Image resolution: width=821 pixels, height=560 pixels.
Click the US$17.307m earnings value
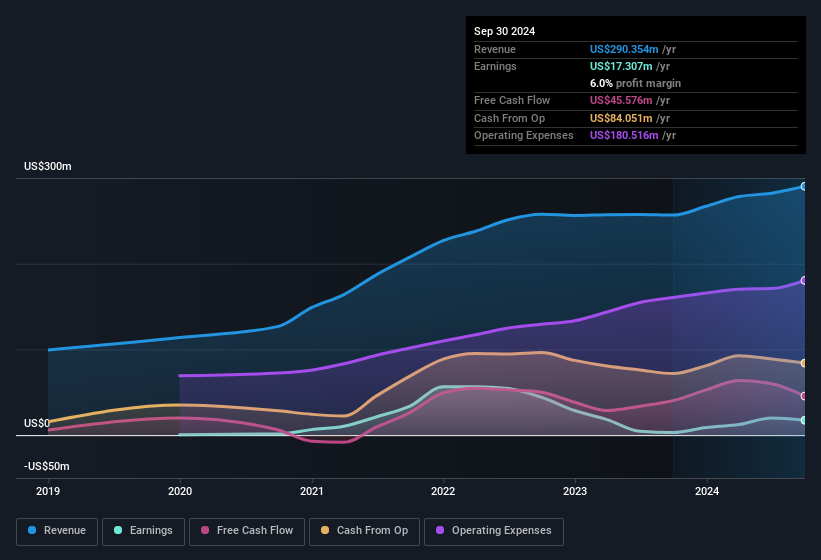[621, 66]
